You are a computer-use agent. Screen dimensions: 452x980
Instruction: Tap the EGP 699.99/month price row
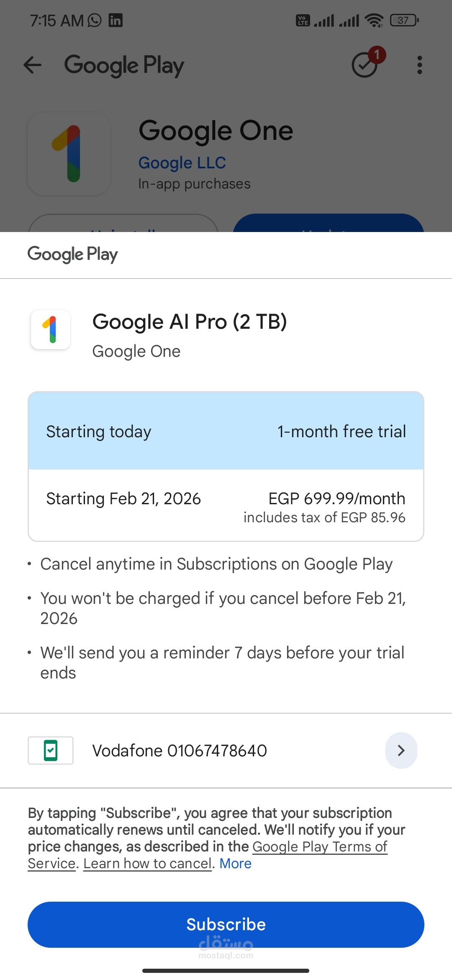tap(226, 505)
